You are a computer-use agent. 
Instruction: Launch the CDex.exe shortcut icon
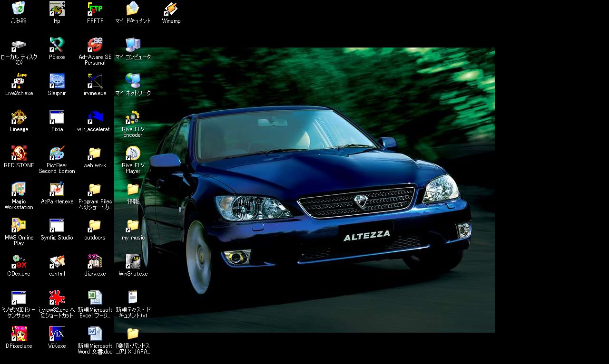coord(19,261)
